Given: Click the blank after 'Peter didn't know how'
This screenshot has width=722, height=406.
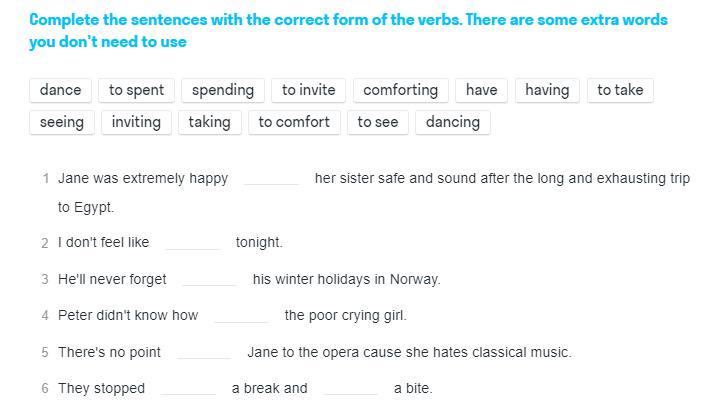Looking at the screenshot, I should coord(241,316).
